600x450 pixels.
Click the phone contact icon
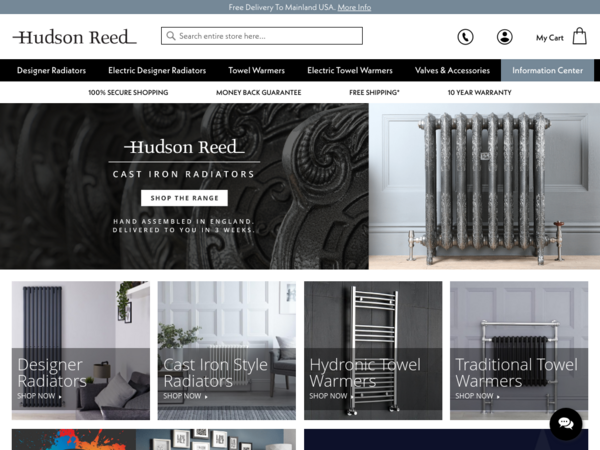click(x=465, y=37)
